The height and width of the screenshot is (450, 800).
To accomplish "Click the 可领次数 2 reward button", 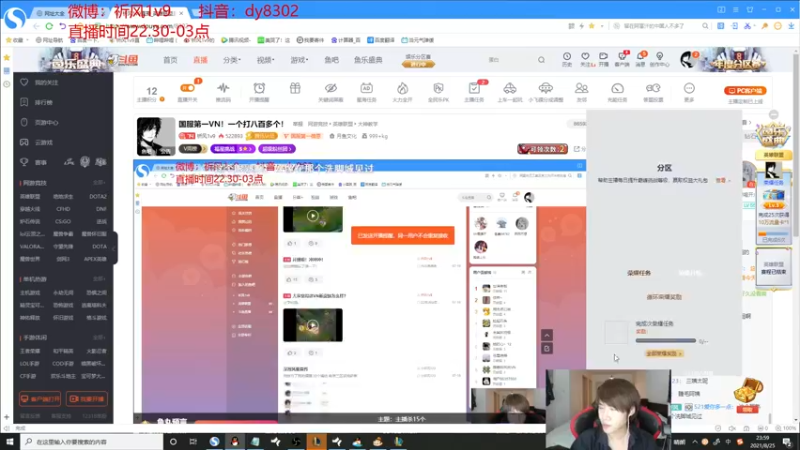I will (542, 149).
